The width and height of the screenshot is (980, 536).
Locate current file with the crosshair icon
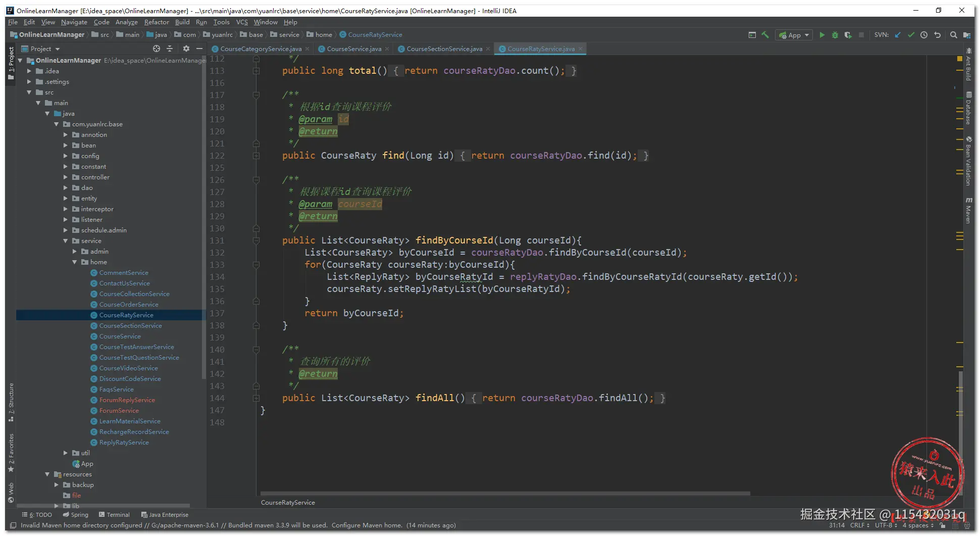point(157,48)
